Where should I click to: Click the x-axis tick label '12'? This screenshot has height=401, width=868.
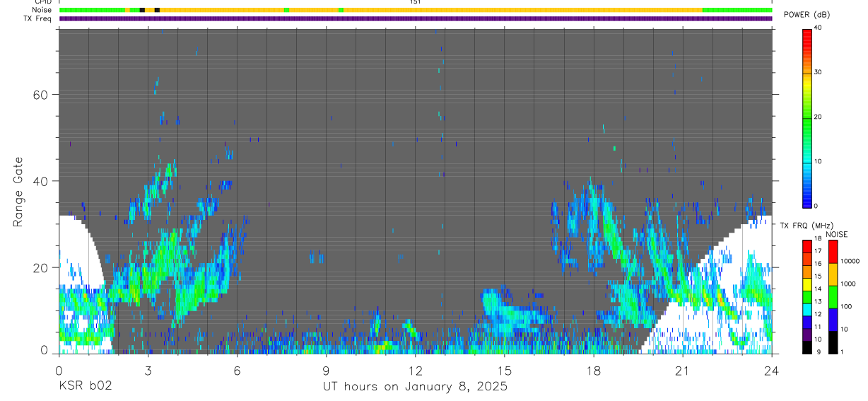(415, 370)
